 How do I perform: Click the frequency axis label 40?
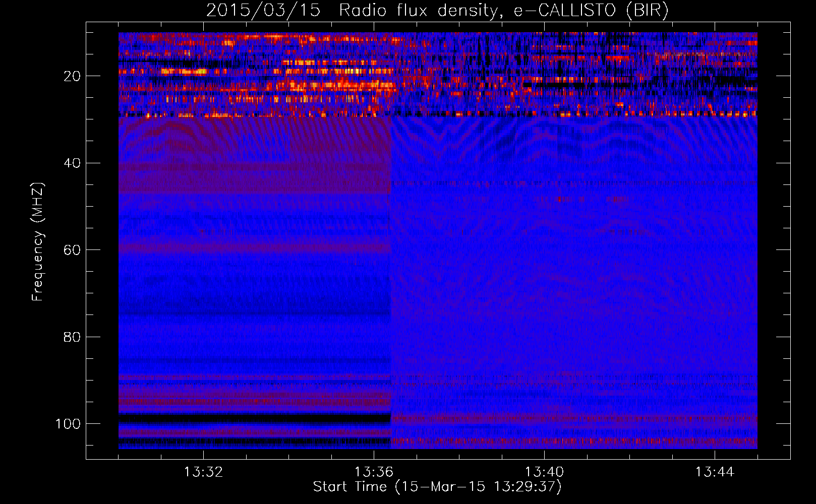72,163
